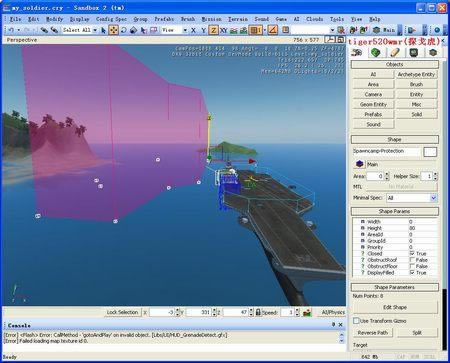The height and width of the screenshot is (363, 450).
Task: Collapse the Shape Parameters rollup header
Action: (x=394, y=287)
